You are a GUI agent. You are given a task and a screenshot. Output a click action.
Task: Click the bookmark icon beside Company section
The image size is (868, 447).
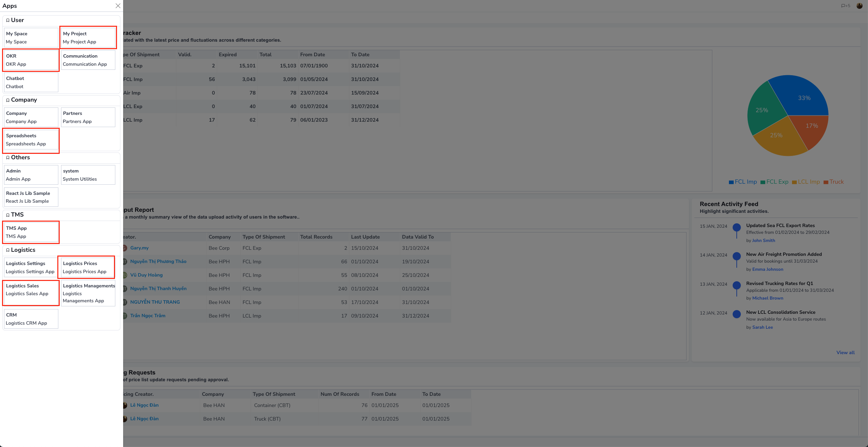(x=7, y=100)
